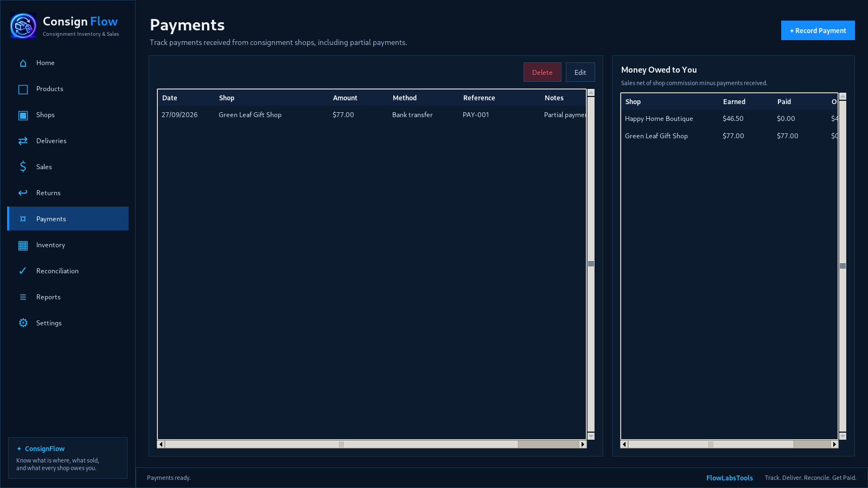This screenshot has height=488, width=868.
Task: Open the FlowLabsTools link
Action: point(729,478)
